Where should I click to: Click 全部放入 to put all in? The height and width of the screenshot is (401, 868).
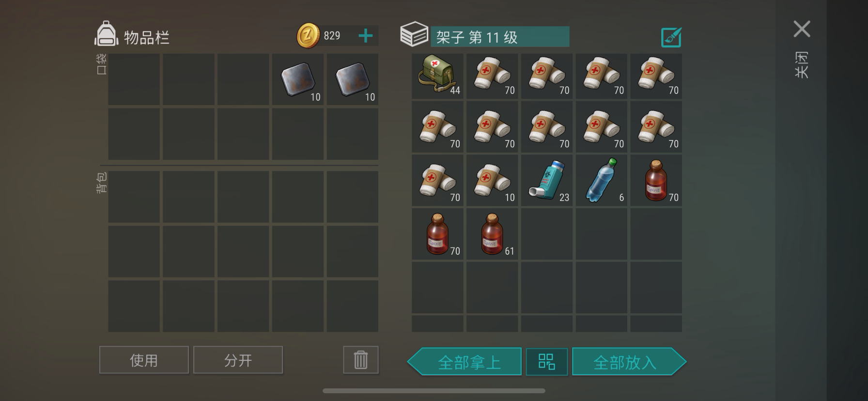click(629, 361)
